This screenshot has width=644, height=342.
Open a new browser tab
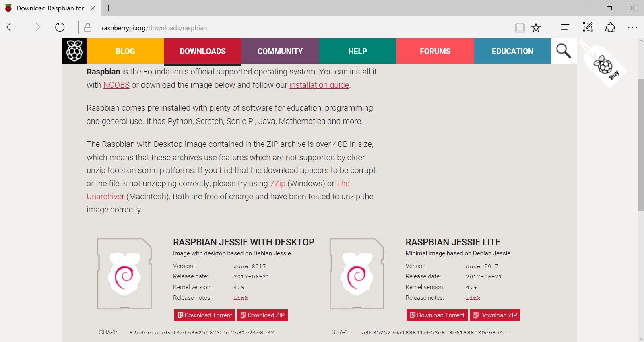(109, 8)
